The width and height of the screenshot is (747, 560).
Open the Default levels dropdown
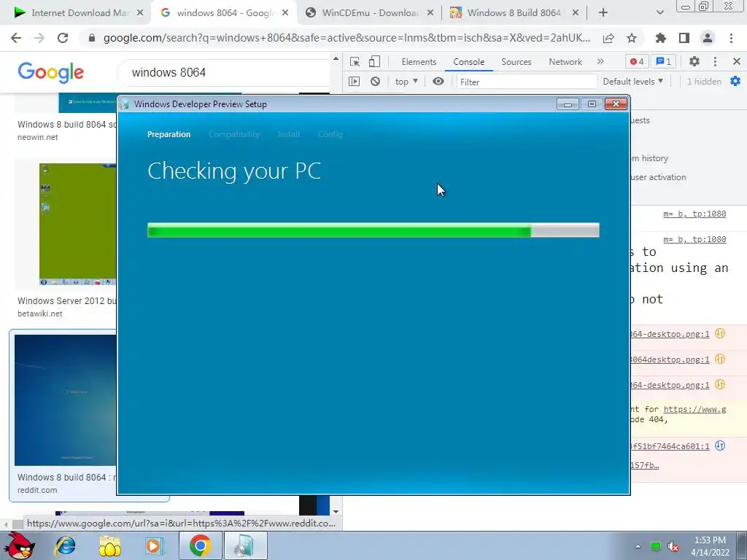point(633,82)
